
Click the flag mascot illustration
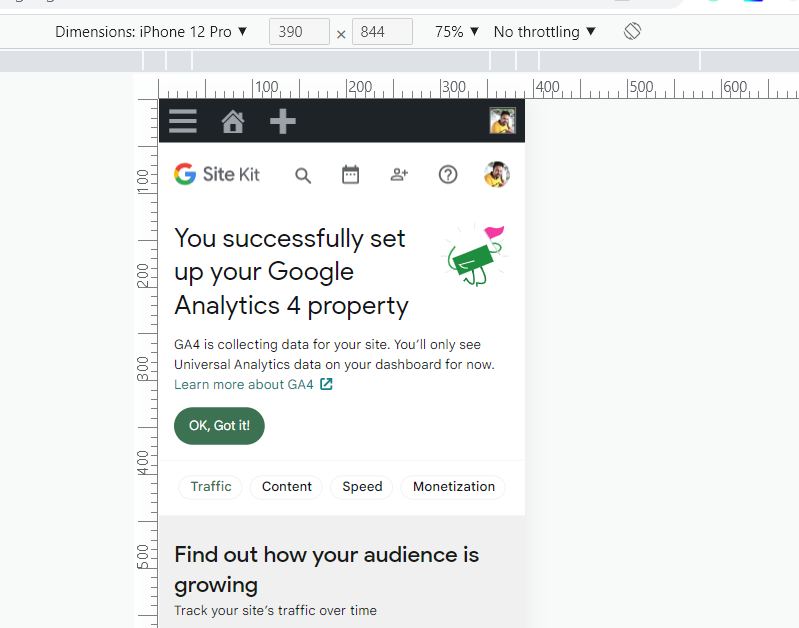(475, 255)
